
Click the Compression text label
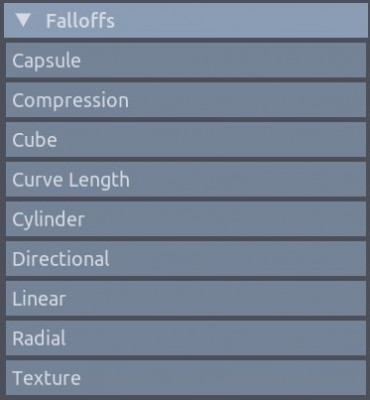tap(70, 101)
